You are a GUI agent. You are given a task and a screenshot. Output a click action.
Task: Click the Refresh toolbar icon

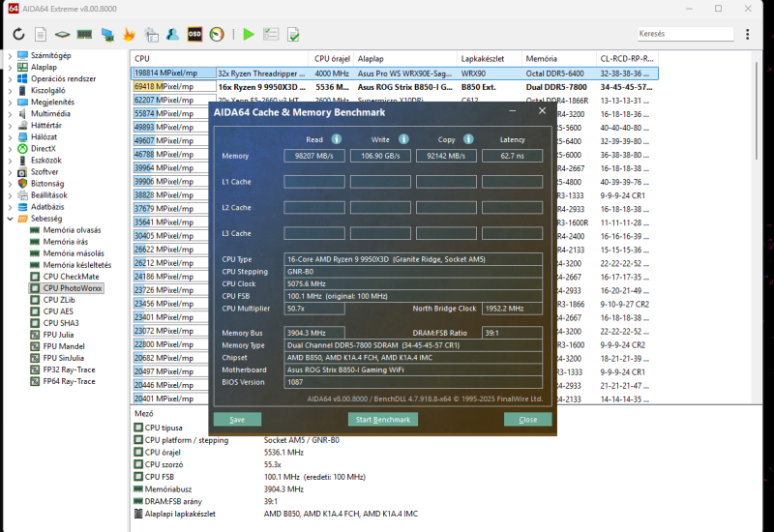pyautogui.click(x=18, y=34)
